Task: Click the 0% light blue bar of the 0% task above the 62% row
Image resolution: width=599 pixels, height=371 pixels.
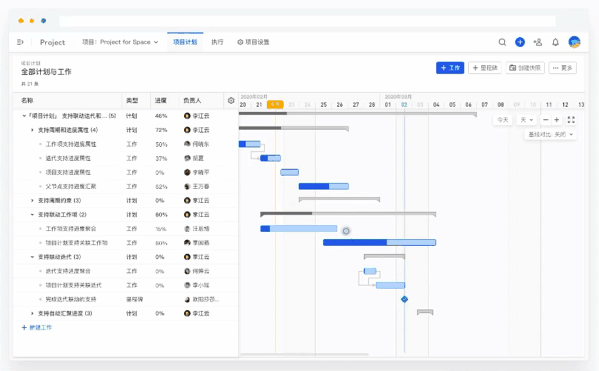Action: 290,172
